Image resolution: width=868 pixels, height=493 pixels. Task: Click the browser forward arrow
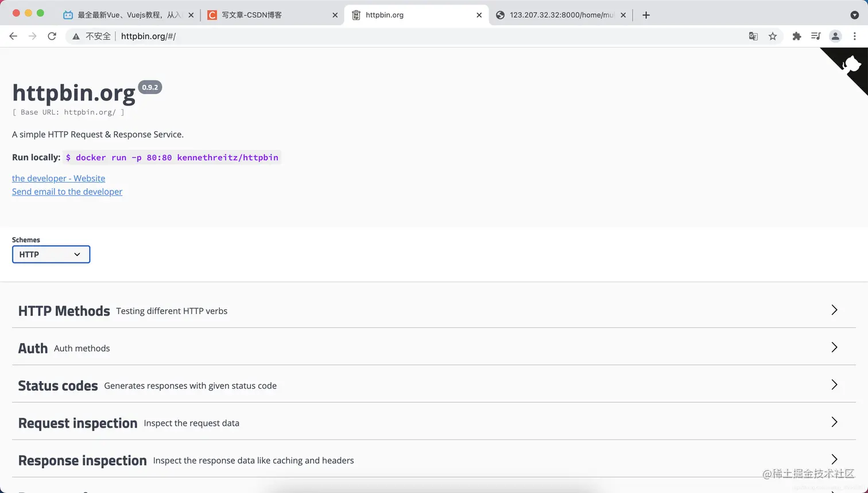coord(33,36)
